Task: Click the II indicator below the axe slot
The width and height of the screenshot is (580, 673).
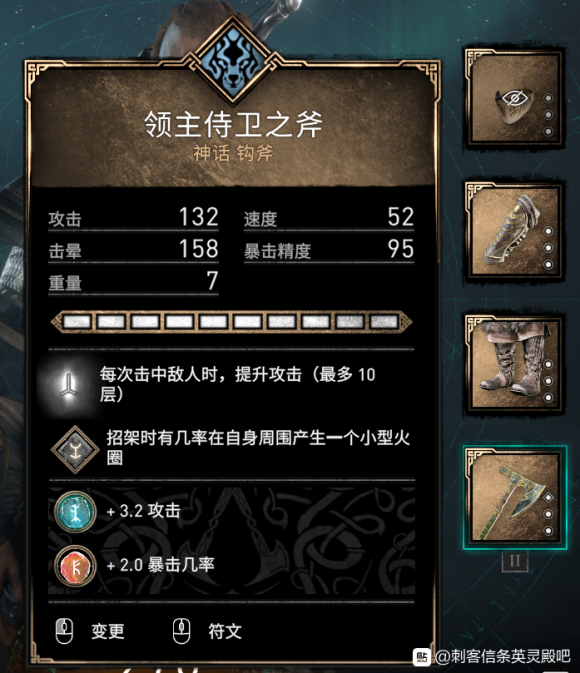Action: coord(515,561)
